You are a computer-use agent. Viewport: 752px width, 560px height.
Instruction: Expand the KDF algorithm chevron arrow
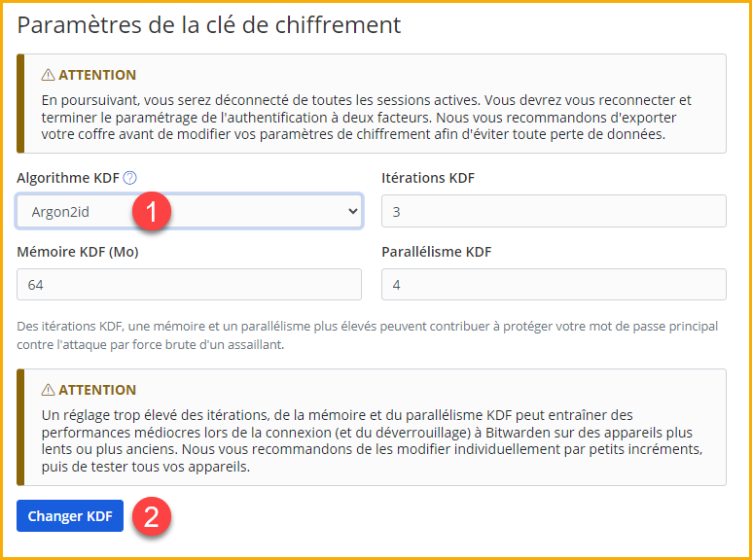[352, 211]
